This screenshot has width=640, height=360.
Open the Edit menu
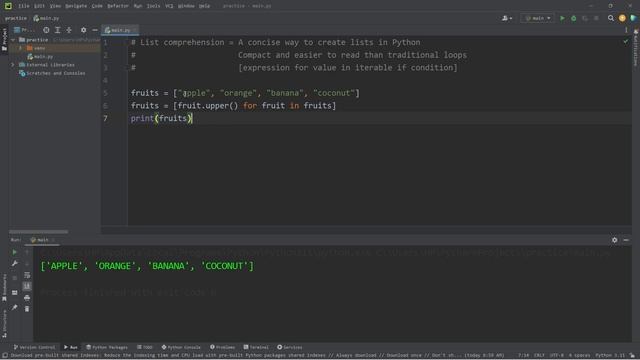click(39, 6)
